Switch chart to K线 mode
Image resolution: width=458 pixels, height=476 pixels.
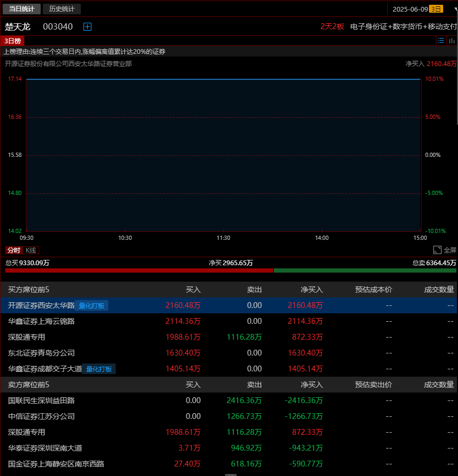(31, 250)
